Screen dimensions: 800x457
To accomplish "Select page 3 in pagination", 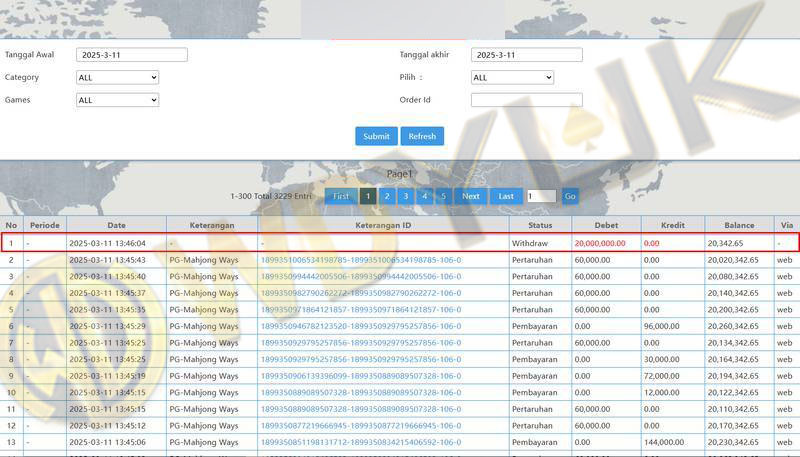I will click(x=406, y=196).
